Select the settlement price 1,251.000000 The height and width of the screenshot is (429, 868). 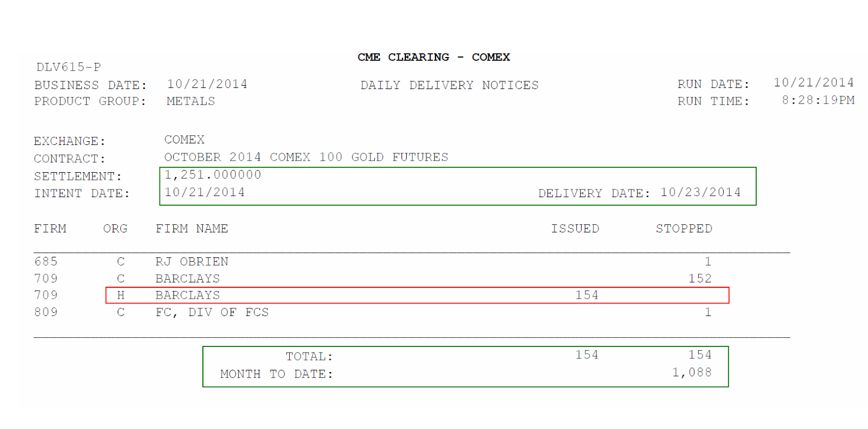213,175
